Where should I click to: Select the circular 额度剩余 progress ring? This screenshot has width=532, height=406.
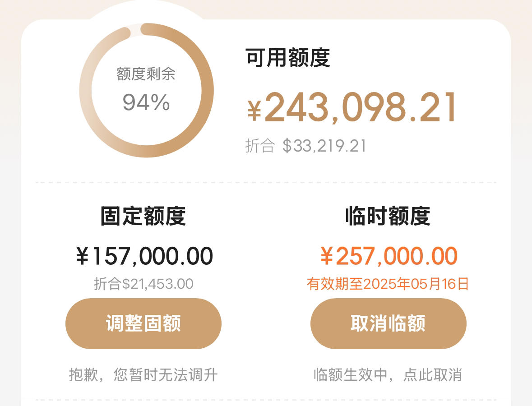click(146, 90)
